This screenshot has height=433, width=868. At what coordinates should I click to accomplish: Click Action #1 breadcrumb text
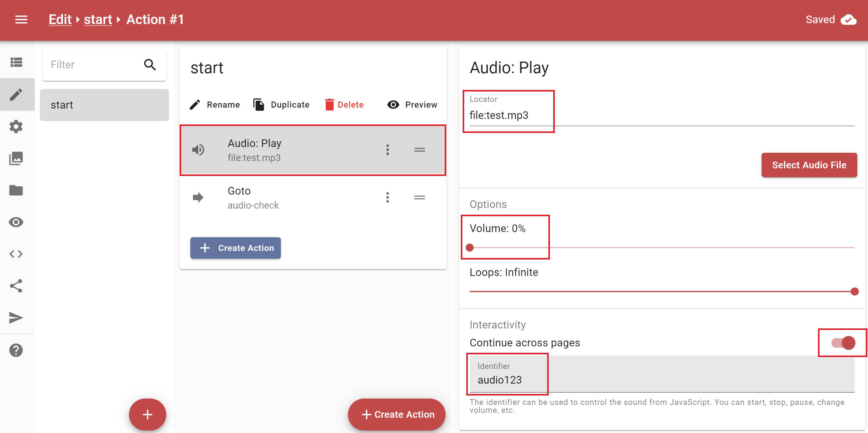tap(155, 20)
